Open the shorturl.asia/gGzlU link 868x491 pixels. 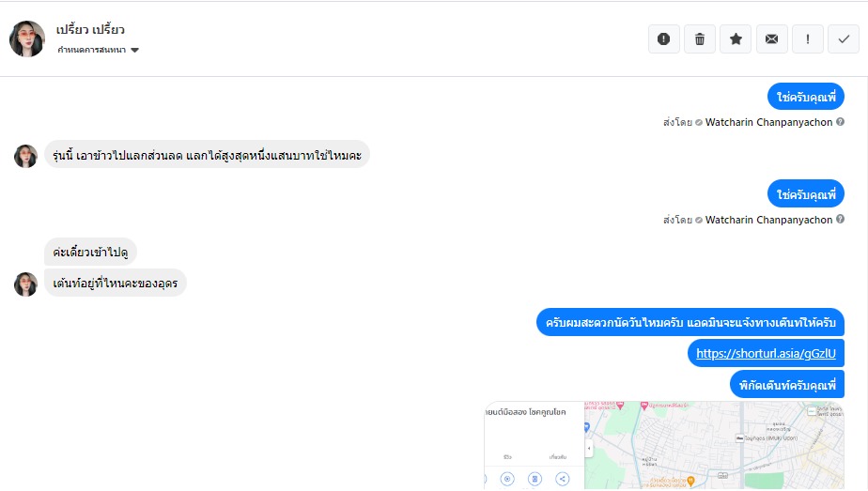[767, 353]
